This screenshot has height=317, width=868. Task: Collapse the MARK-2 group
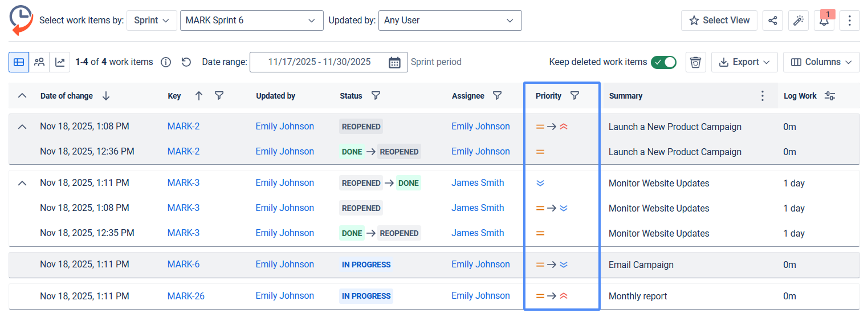[22, 127]
